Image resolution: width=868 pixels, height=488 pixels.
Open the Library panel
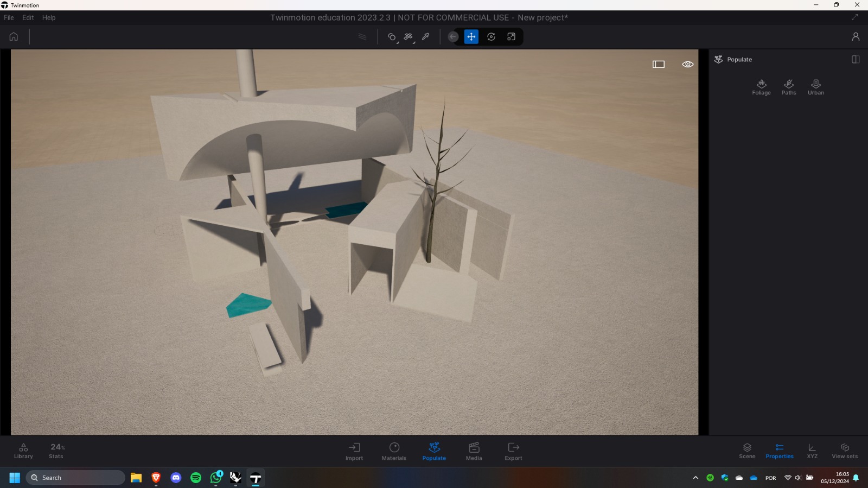point(23,451)
